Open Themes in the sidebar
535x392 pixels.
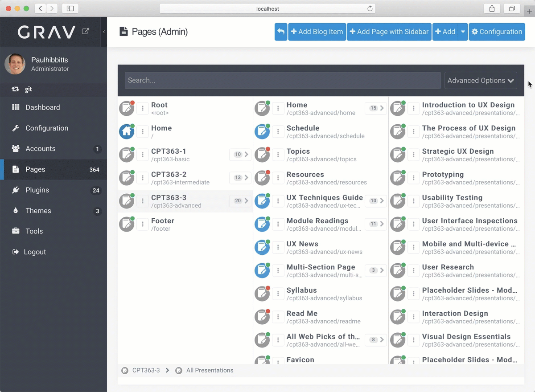(x=53, y=211)
